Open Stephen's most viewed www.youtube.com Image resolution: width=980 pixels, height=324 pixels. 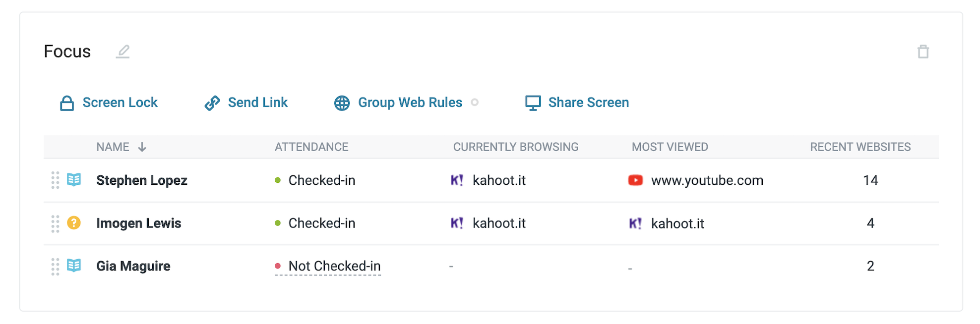click(707, 180)
